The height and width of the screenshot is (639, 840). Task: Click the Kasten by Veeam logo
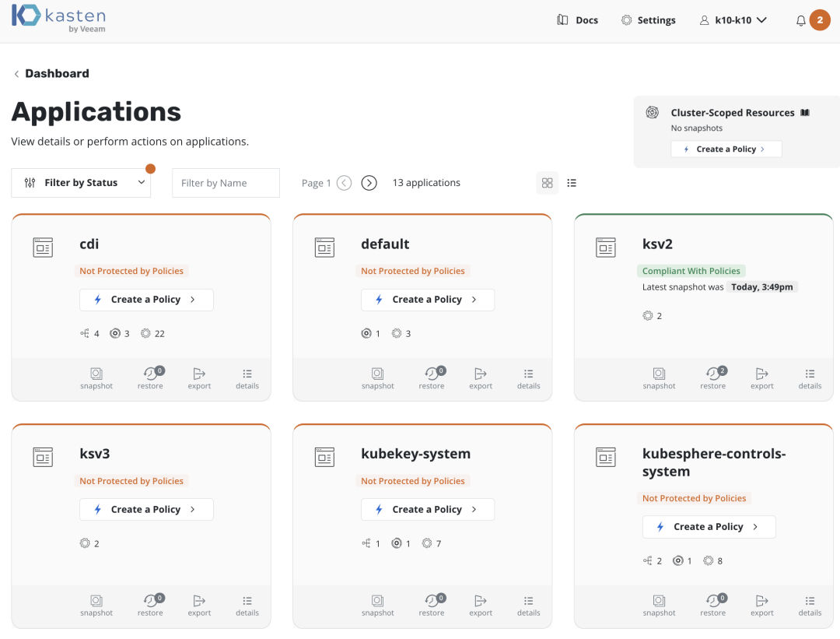59,19
